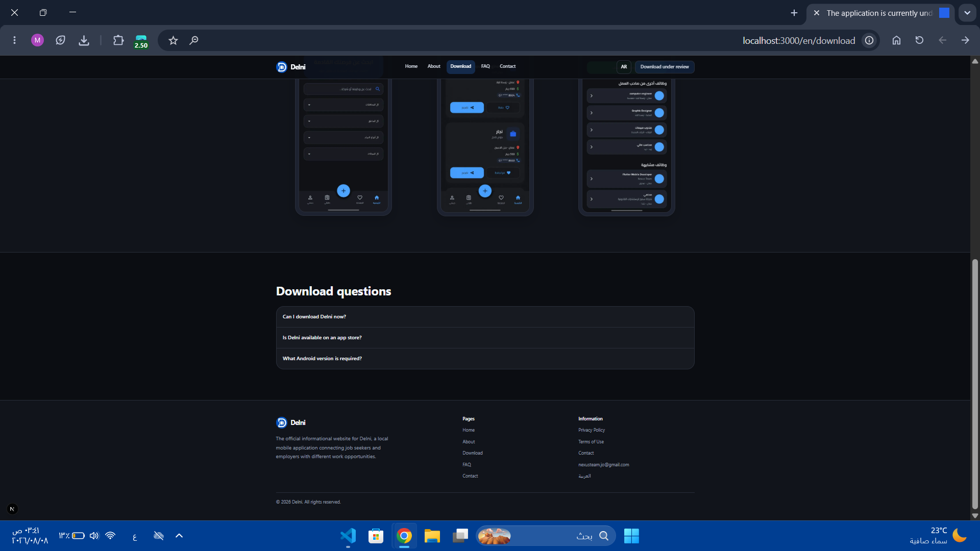Open a new browser tab

click(x=794, y=13)
